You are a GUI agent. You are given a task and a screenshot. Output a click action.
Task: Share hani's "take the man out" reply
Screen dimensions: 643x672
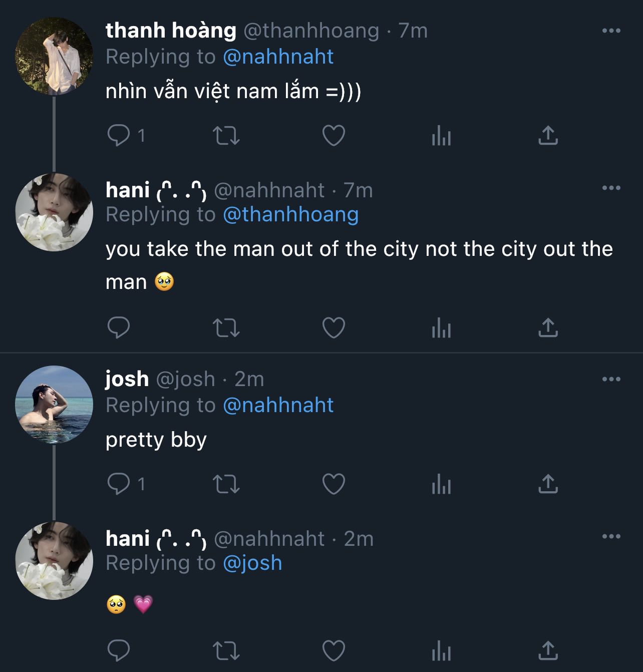click(548, 328)
